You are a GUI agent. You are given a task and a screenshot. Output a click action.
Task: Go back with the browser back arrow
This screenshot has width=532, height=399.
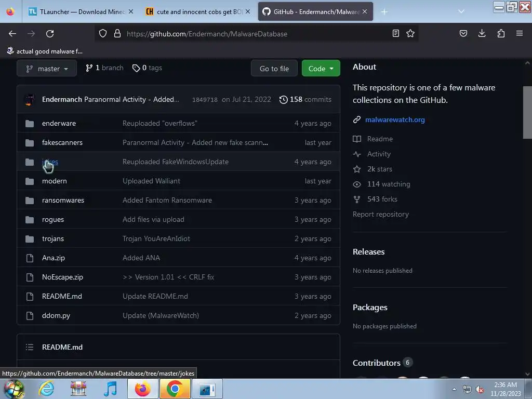coord(12,34)
